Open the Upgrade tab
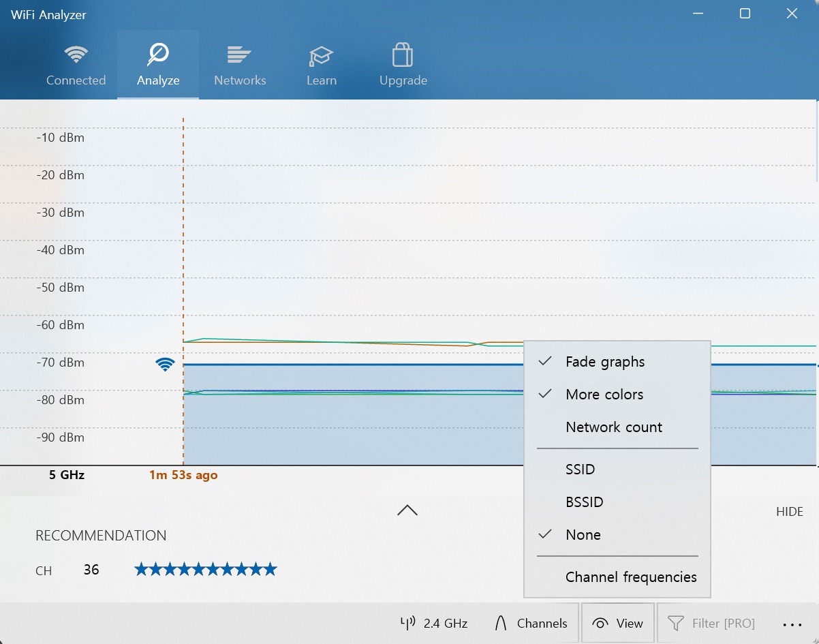The image size is (819, 644). point(403,65)
